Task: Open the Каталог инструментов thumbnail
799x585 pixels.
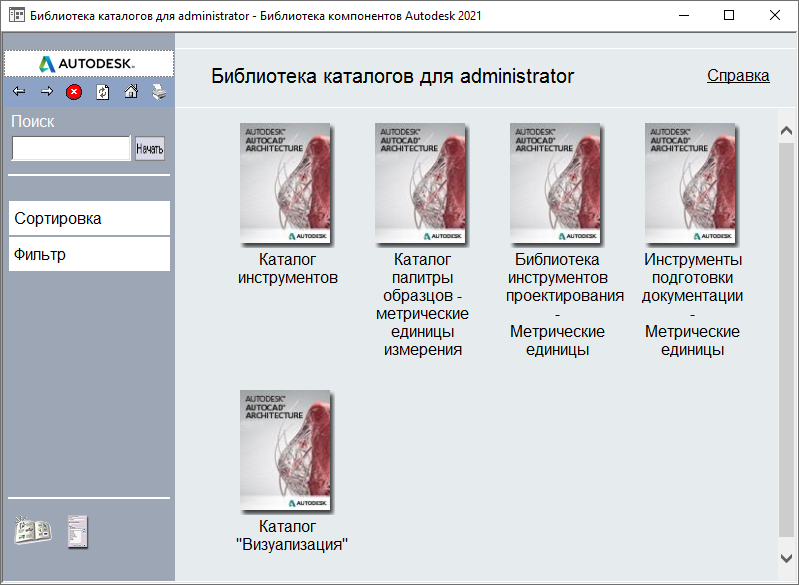Action: pyautogui.click(x=287, y=184)
